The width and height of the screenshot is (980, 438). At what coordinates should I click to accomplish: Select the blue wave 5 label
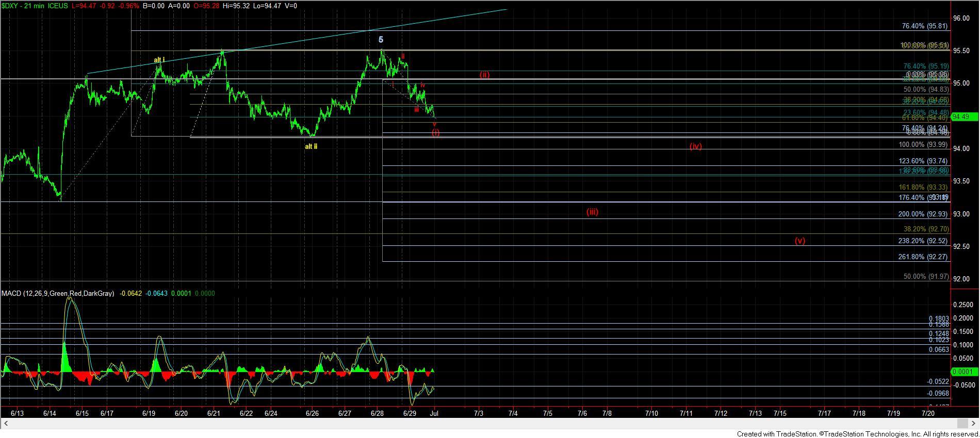click(381, 40)
